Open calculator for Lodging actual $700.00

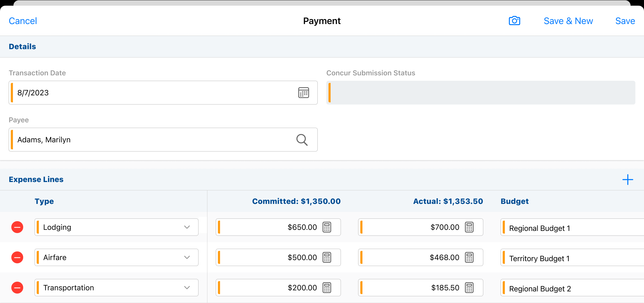[x=469, y=227]
